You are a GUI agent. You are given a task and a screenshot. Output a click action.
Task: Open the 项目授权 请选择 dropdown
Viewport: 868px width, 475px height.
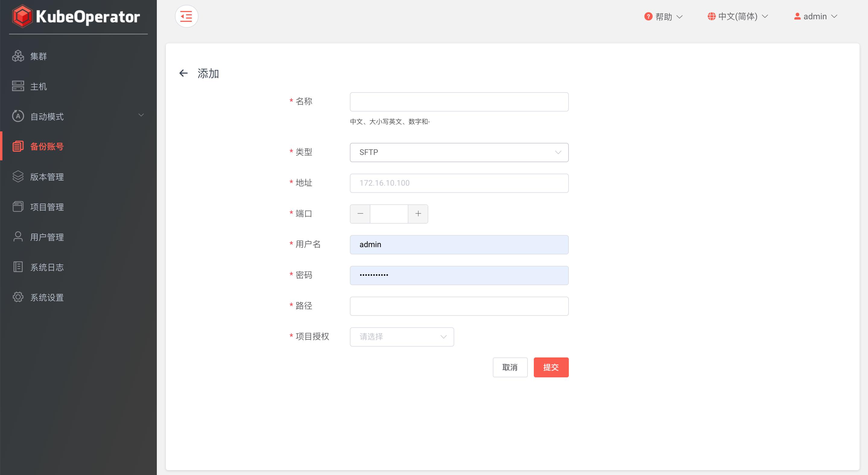coord(402,337)
